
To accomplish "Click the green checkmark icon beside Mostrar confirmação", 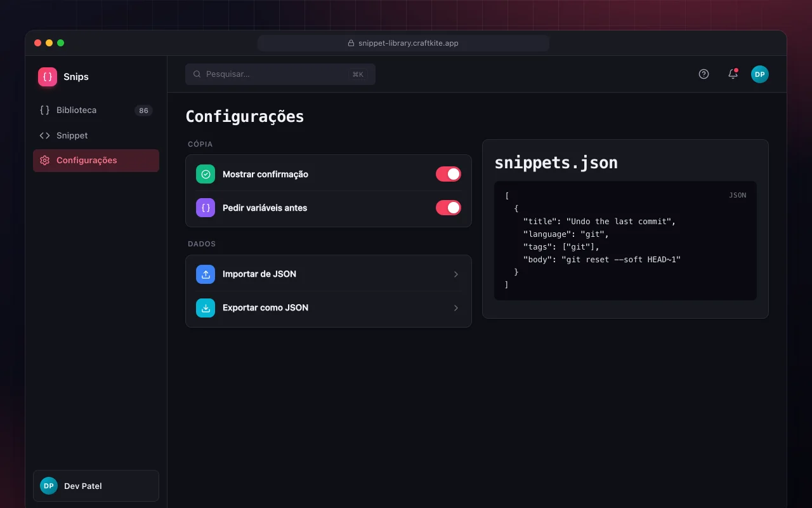I will tap(206, 174).
